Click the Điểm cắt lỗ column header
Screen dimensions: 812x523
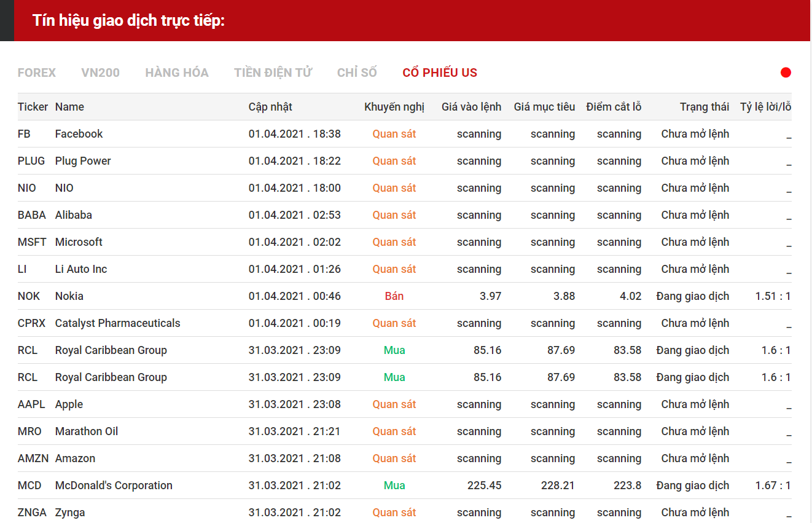pyautogui.click(x=614, y=107)
